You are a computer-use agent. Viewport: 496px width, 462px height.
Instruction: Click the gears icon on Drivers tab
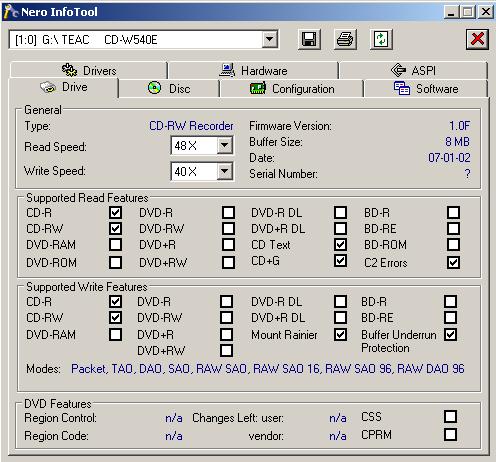pos(69,70)
